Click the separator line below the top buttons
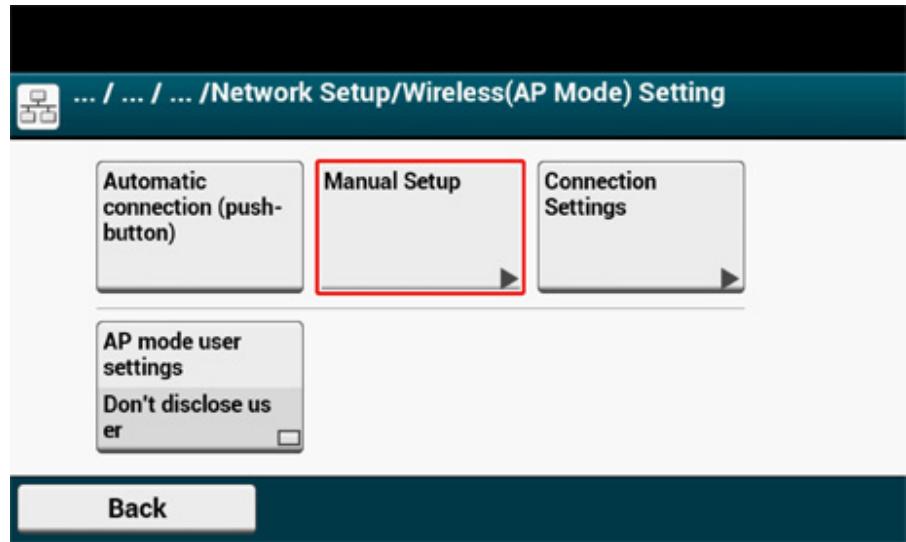The height and width of the screenshot is (542, 906). 420,308
